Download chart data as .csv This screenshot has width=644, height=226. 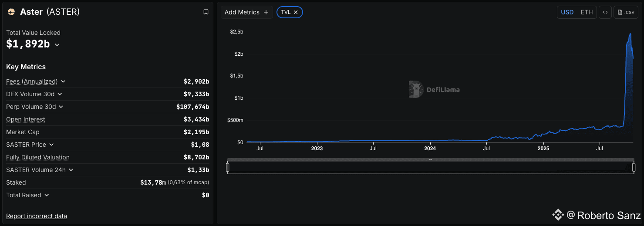[x=626, y=12]
